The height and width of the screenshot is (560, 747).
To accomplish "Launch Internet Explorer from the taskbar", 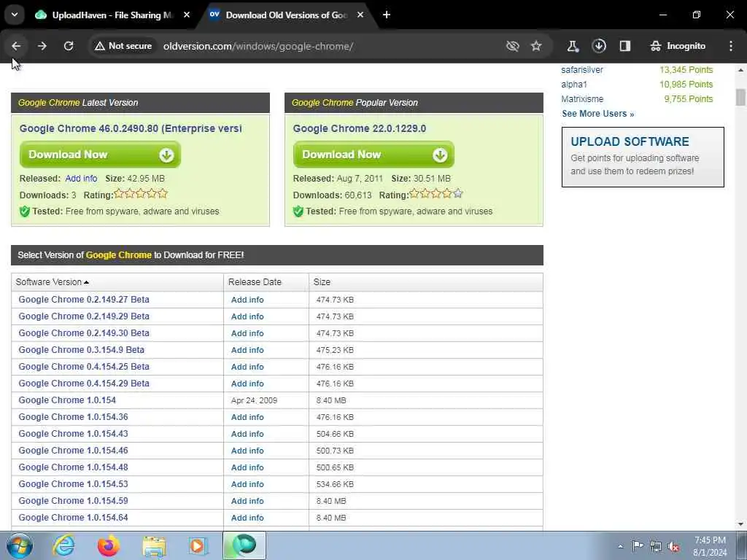I will (63, 545).
